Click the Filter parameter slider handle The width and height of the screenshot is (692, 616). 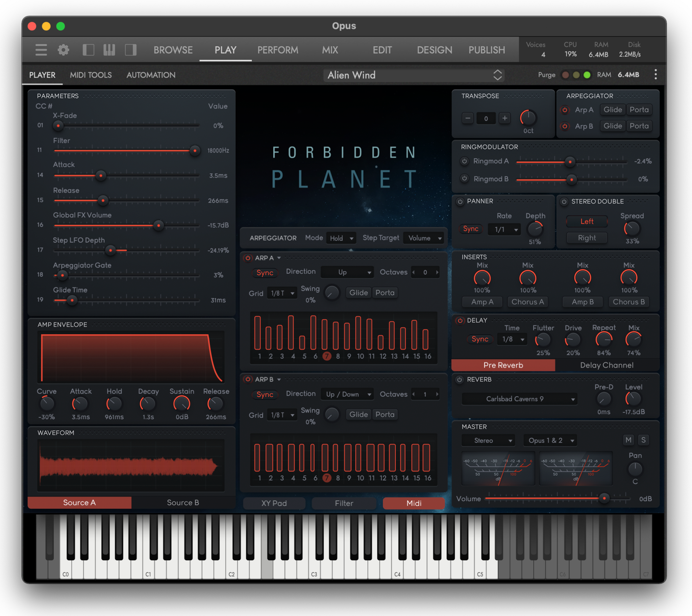point(195,150)
